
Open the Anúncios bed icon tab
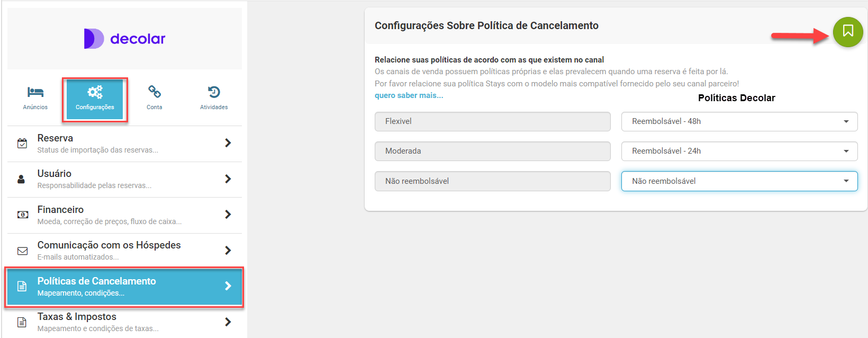click(35, 93)
